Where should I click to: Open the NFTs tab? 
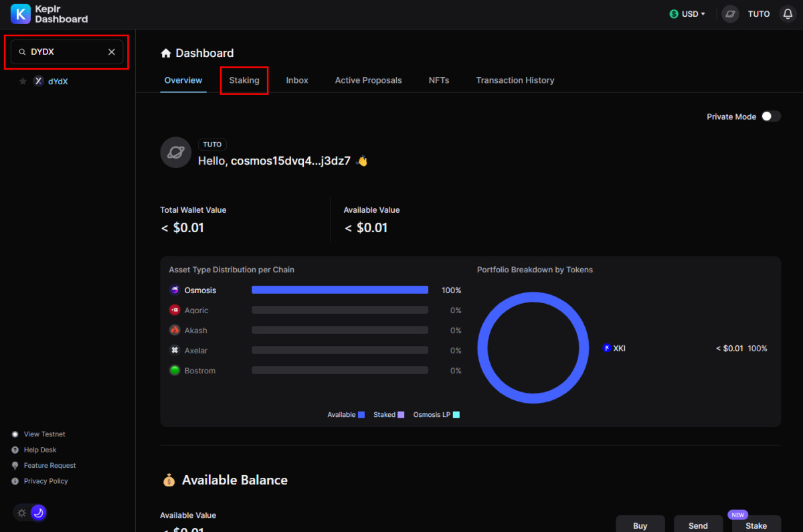(x=439, y=80)
